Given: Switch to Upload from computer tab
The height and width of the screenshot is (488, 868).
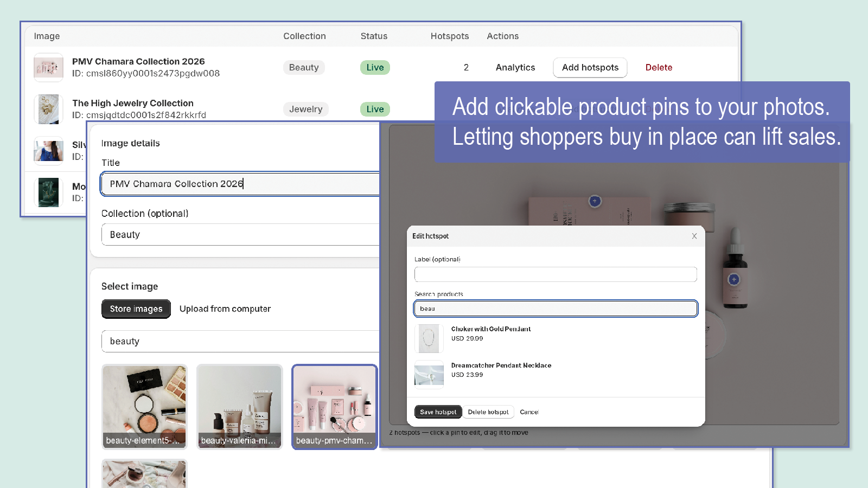Looking at the screenshot, I should [225, 309].
